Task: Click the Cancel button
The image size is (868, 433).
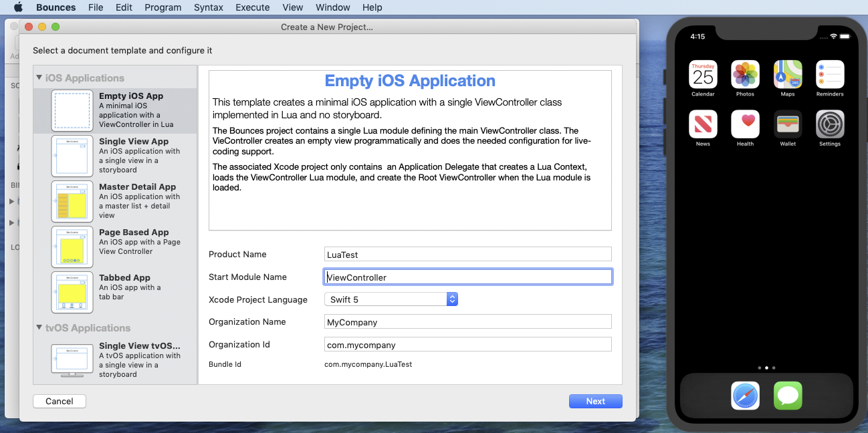Action: 60,401
